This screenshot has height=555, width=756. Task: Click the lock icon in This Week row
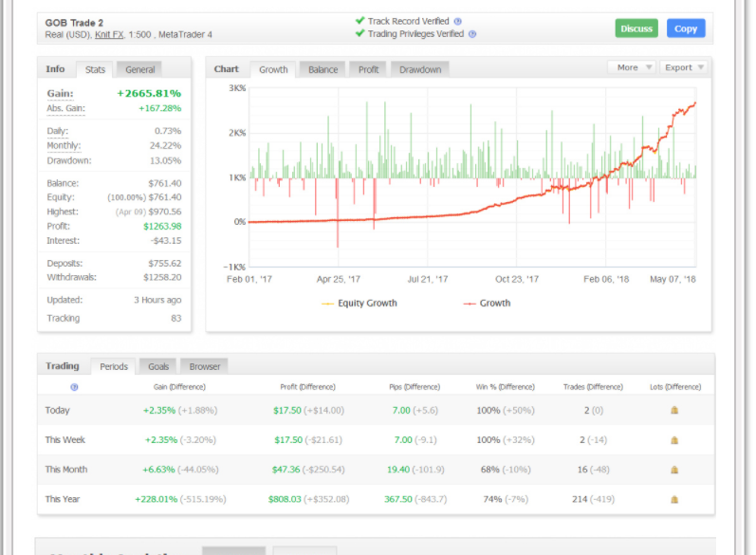point(674,440)
